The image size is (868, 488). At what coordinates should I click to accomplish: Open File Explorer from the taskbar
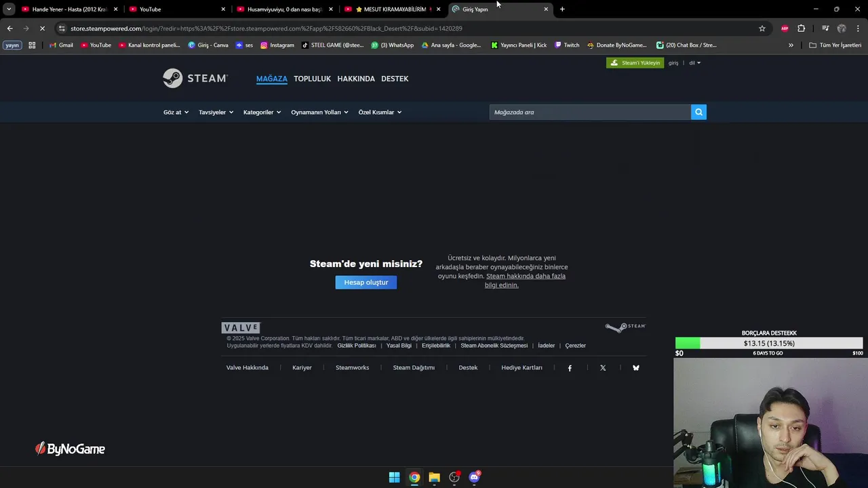[x=435, y=477]
